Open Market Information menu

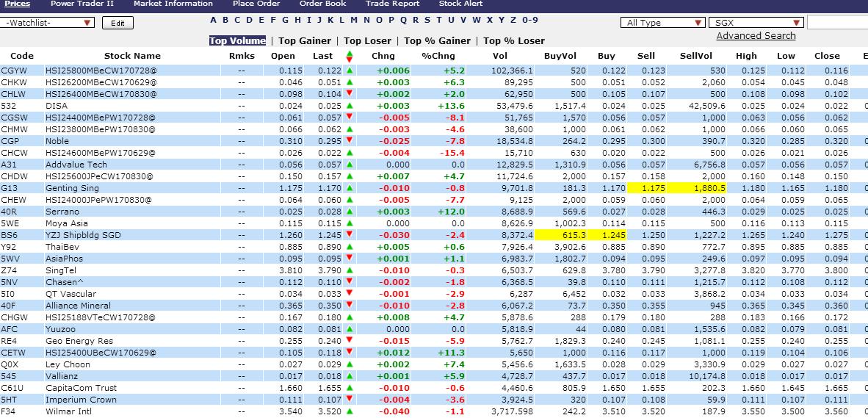[173, 4]
